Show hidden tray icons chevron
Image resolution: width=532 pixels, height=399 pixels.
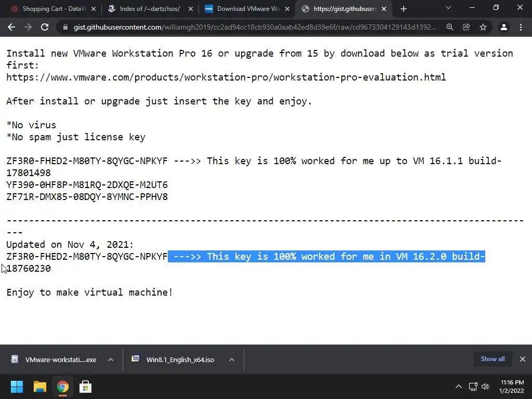point(459,387)
